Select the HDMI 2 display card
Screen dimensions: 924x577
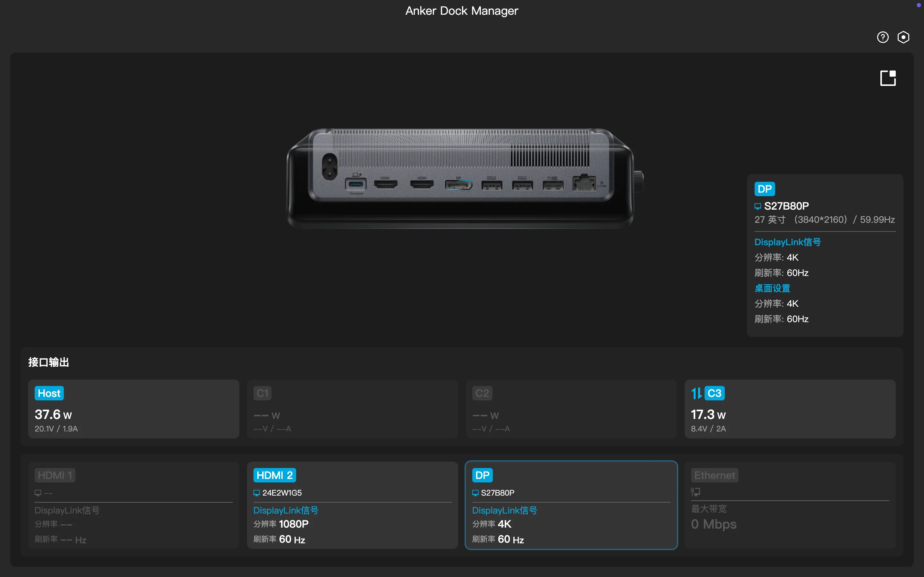pos(352,505)
